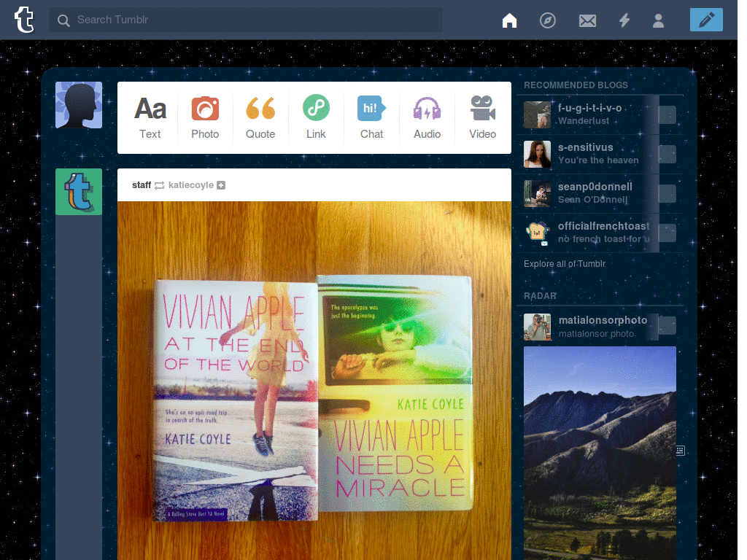Open the matialonsorphoto radar blog

coord(603,320)
